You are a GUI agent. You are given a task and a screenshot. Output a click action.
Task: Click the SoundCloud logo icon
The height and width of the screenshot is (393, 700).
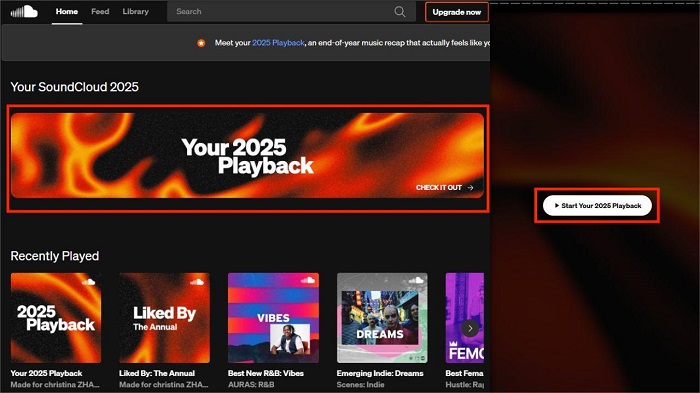(x=24, y=12)
